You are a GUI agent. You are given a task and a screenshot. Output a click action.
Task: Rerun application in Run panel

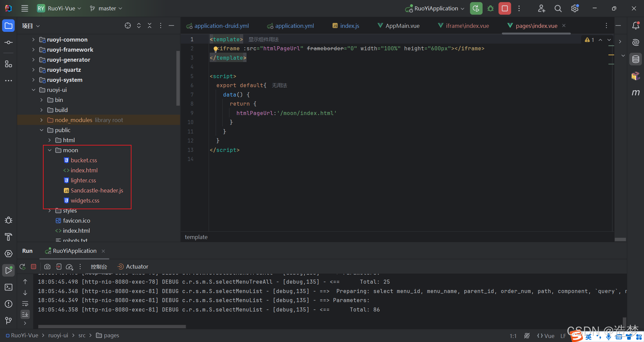(x=22, y=267)
